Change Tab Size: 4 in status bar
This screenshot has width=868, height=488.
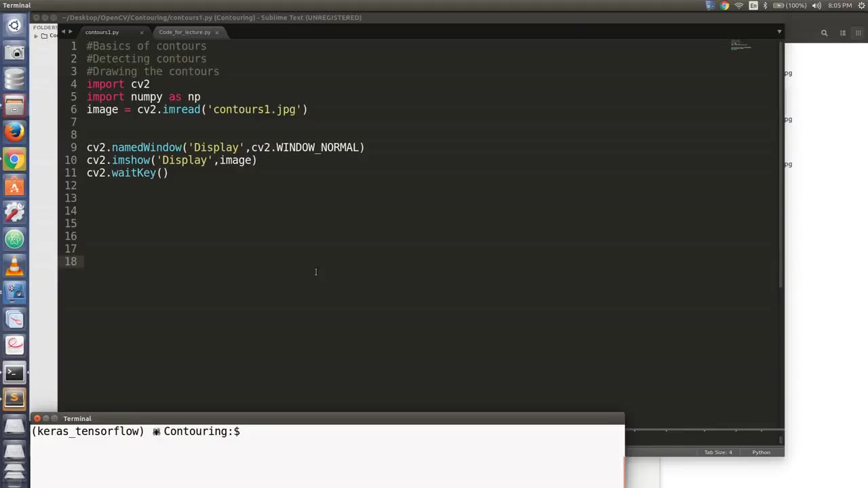point(718,452)
